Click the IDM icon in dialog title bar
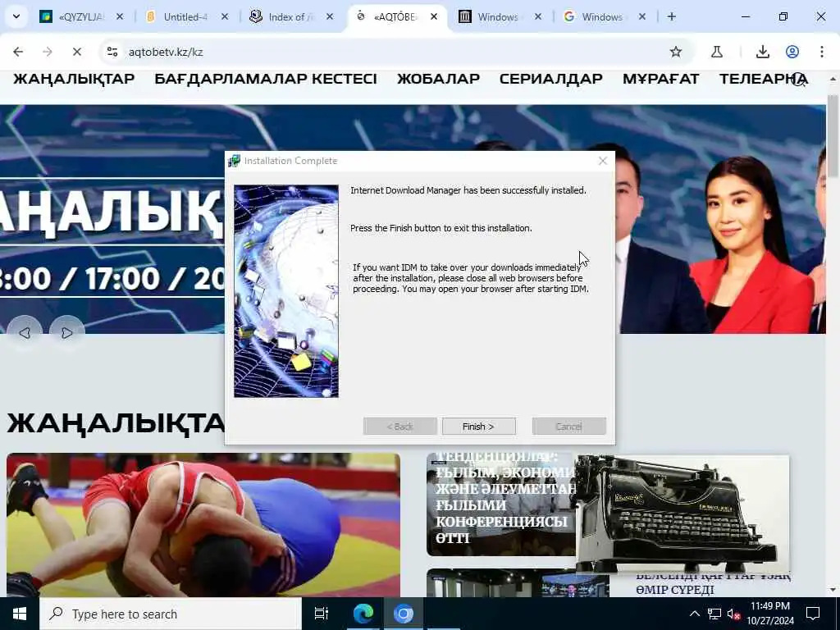The image size is (840, 630). 234,161
